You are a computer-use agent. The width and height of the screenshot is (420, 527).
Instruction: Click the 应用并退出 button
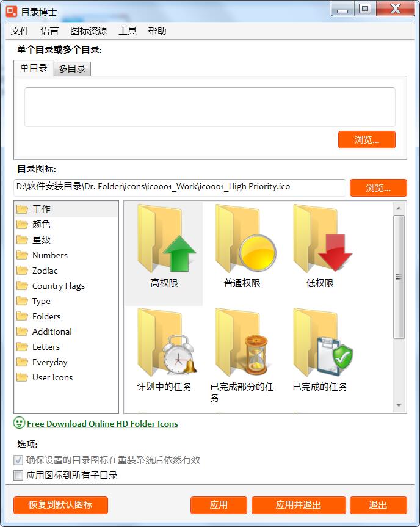tap(299, 505)
